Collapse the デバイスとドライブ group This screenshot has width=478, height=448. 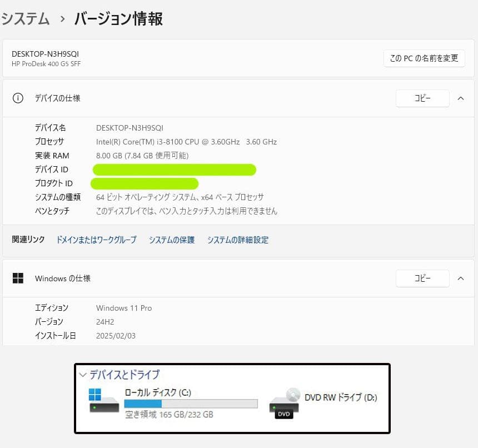click(83, 375)
